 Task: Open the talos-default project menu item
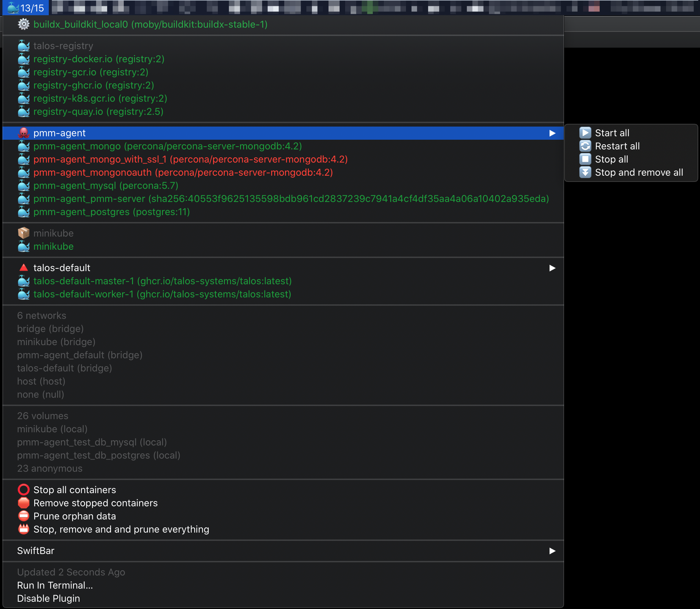point(283,268)
